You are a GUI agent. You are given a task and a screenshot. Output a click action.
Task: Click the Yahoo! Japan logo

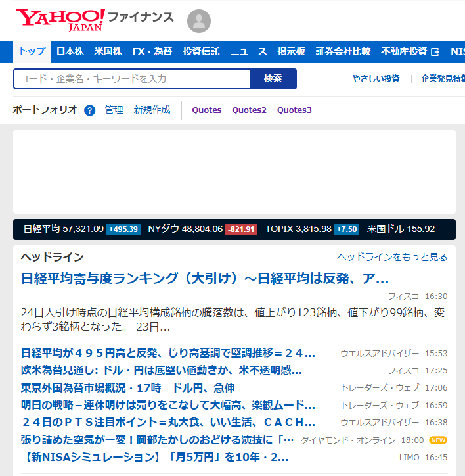click(60, 20)
